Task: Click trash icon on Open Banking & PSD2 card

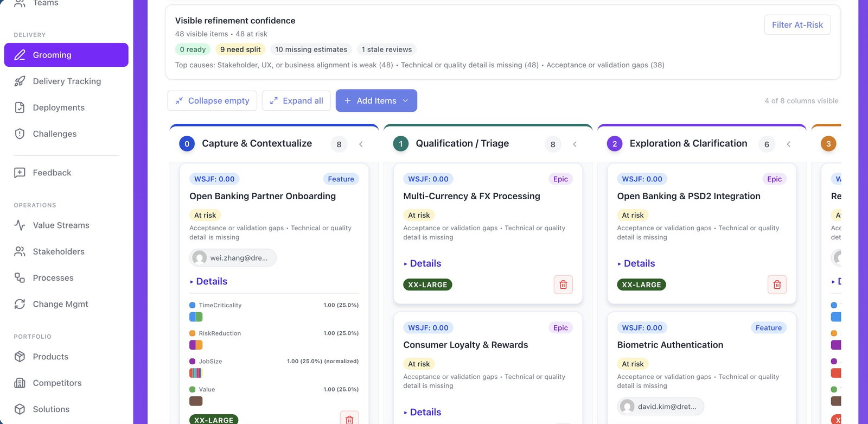Action: tap(777, 284)
